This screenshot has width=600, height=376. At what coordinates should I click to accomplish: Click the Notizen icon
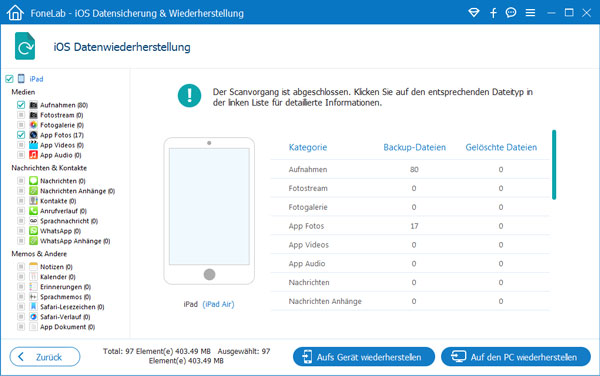pos(34,267)
